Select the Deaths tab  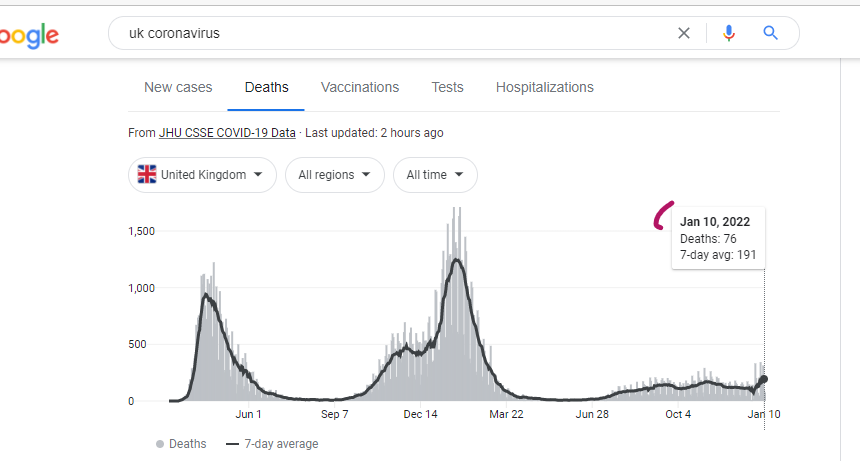[x=266, y=87]
